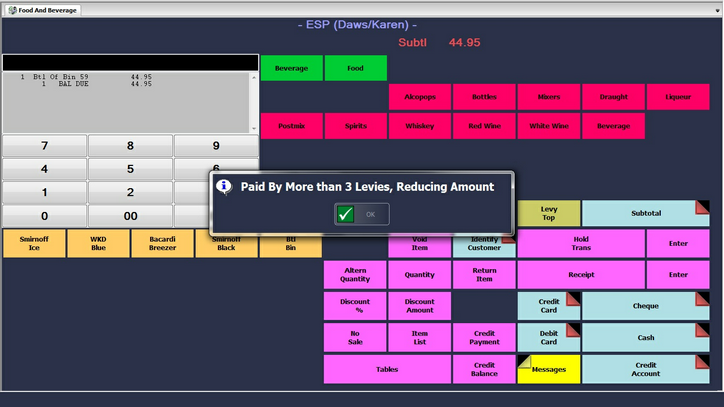Click the blue info icon in dialog
This screenshot has width=724, height=407.
tap(225, 187)
